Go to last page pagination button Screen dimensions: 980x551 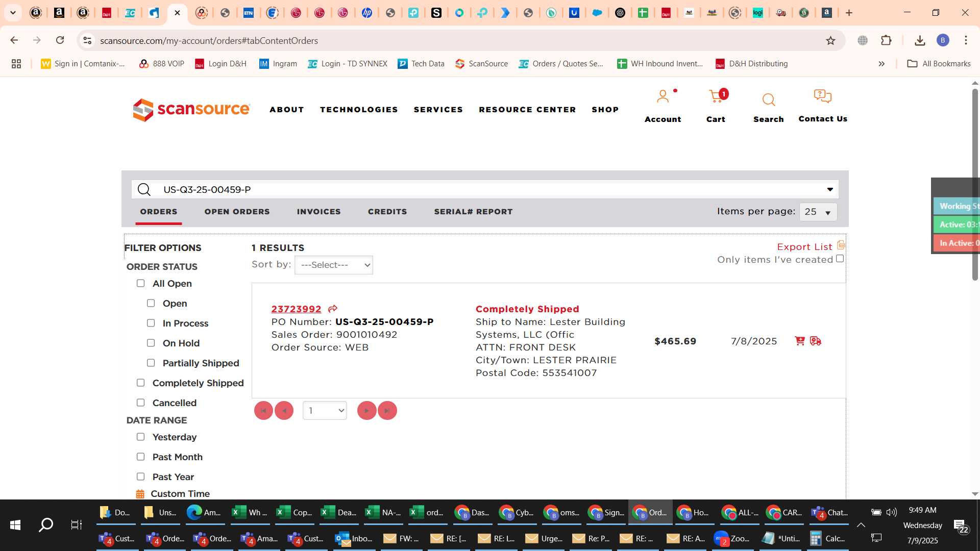point(387,411)
